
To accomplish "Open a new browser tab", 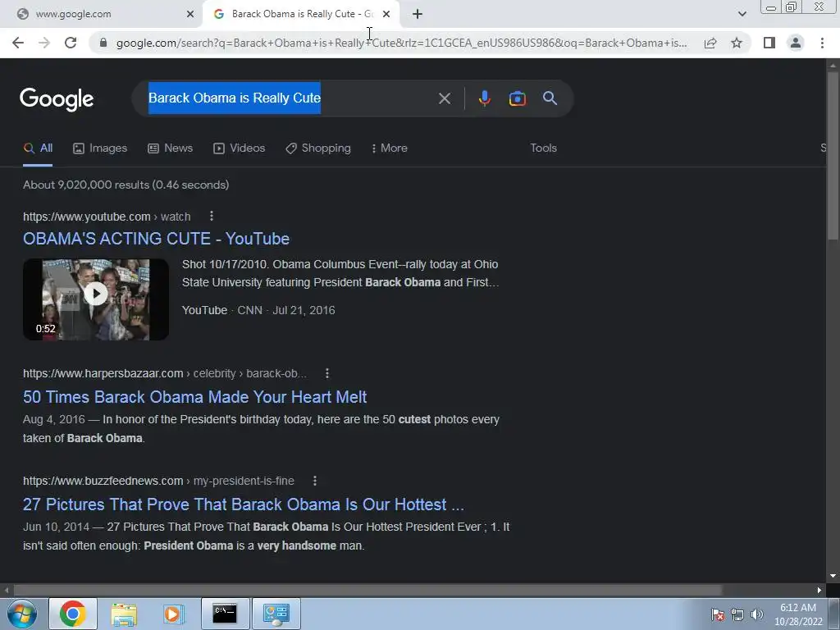I will pos(418,15).
